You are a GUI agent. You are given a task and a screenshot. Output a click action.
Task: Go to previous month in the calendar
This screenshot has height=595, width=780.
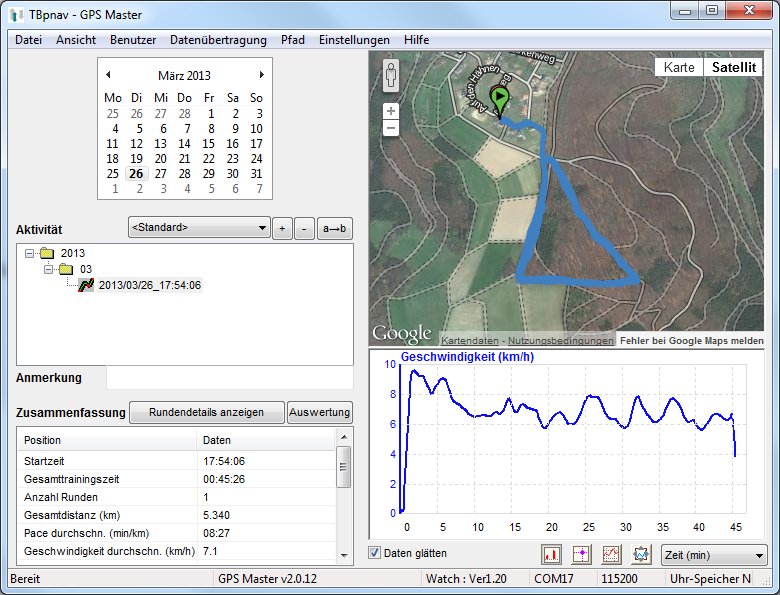(108, 75)
